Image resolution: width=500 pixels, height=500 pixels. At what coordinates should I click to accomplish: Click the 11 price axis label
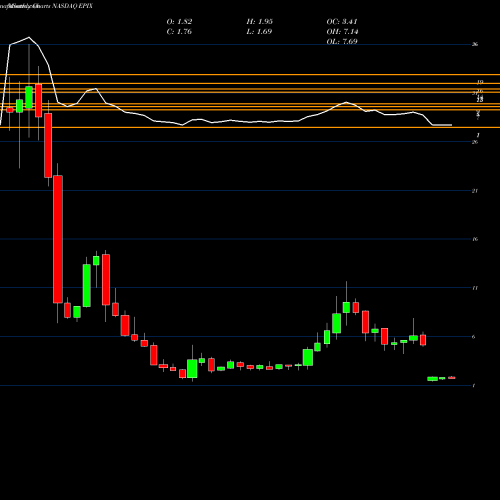point(475,288)
